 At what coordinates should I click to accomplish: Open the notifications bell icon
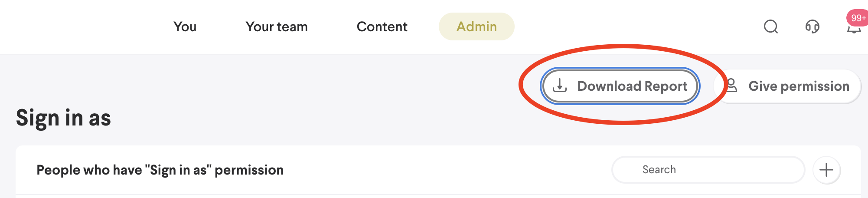point(853,30)
